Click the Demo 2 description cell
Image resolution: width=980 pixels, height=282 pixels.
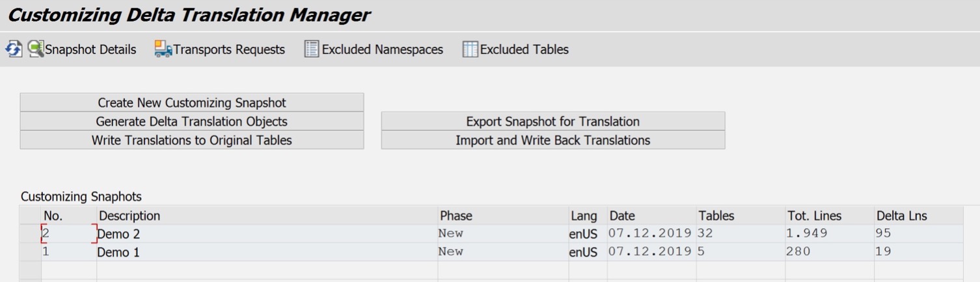pos(267,234)
